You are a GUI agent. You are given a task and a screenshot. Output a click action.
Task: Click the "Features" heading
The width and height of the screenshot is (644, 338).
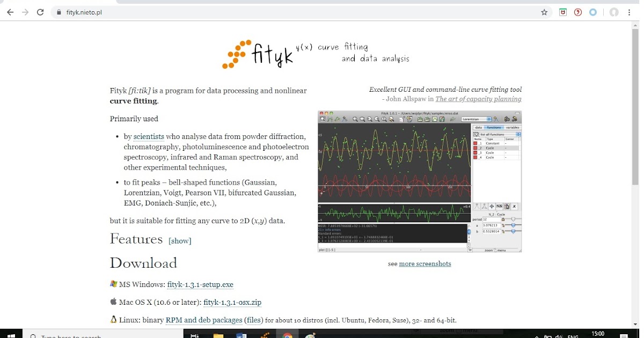[136, 239]
